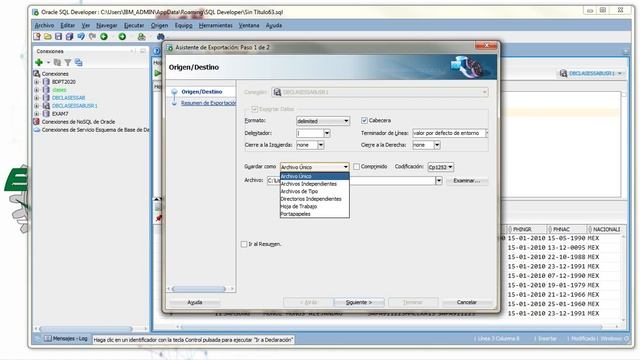Image resolution: width=640 pixels, height=360 pixels.
Task: Click the Mensajes - Log tab
Action: coord(67,339)
